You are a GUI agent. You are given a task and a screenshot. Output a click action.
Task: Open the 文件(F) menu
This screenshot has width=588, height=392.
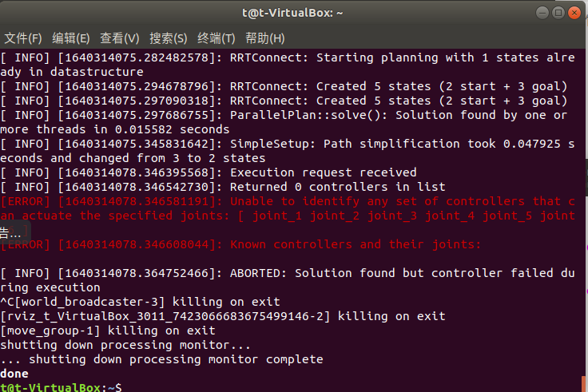(23, 38)
